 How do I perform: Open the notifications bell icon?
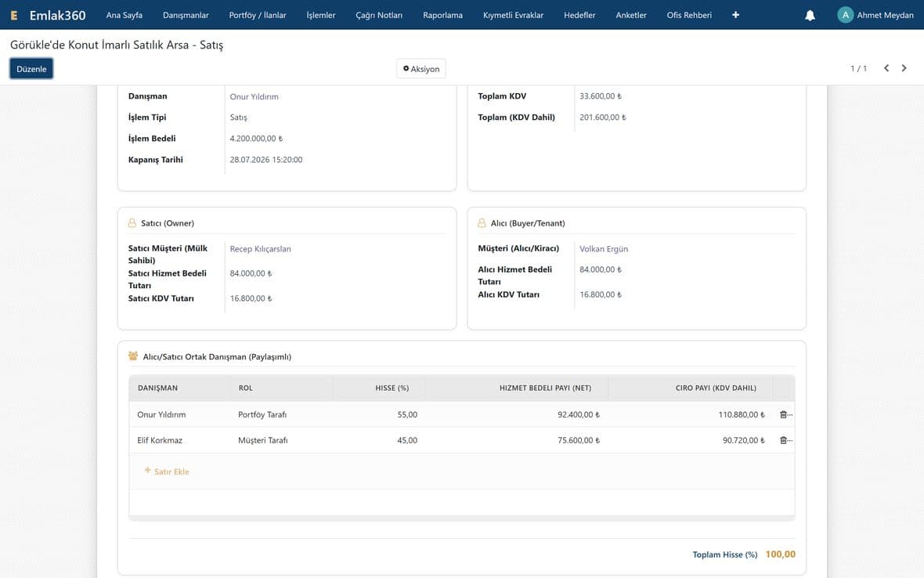coord(810,16)
